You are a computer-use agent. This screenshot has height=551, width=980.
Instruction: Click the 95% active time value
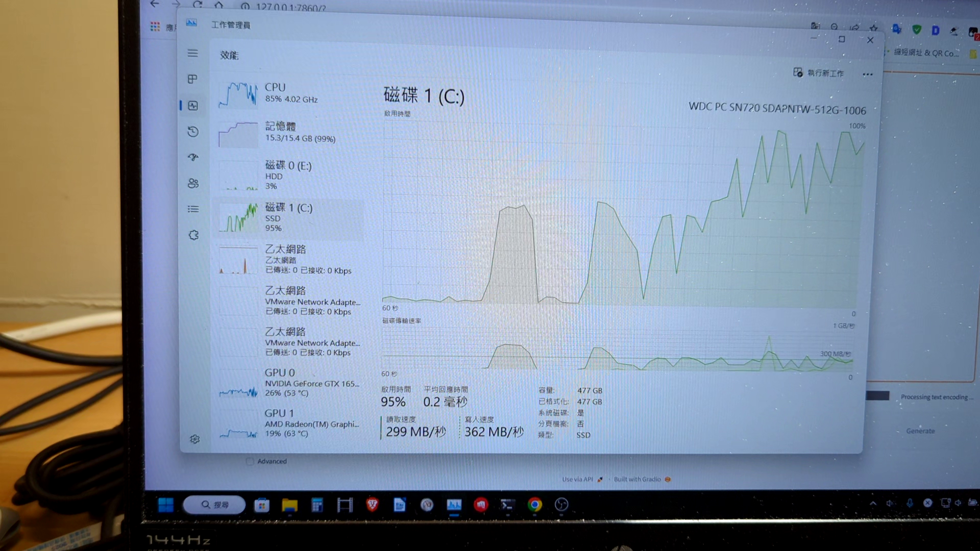393,402
